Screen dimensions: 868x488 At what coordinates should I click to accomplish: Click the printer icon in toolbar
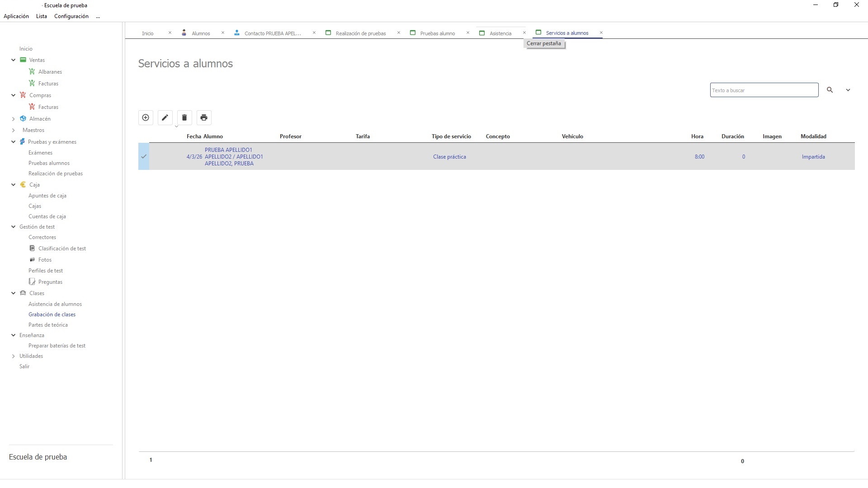click(204, 117)
